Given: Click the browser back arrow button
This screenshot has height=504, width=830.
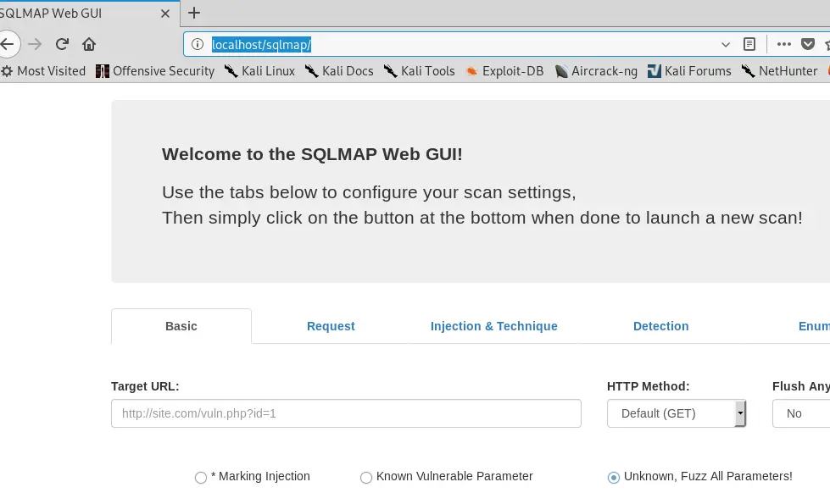Looking at the screenshot, I should (x=8, y=44).
